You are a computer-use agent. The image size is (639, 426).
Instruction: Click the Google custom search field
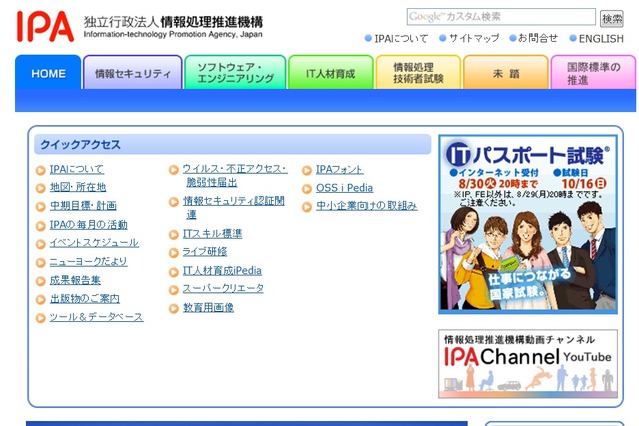pyautogui.click(x=501, y=17)
